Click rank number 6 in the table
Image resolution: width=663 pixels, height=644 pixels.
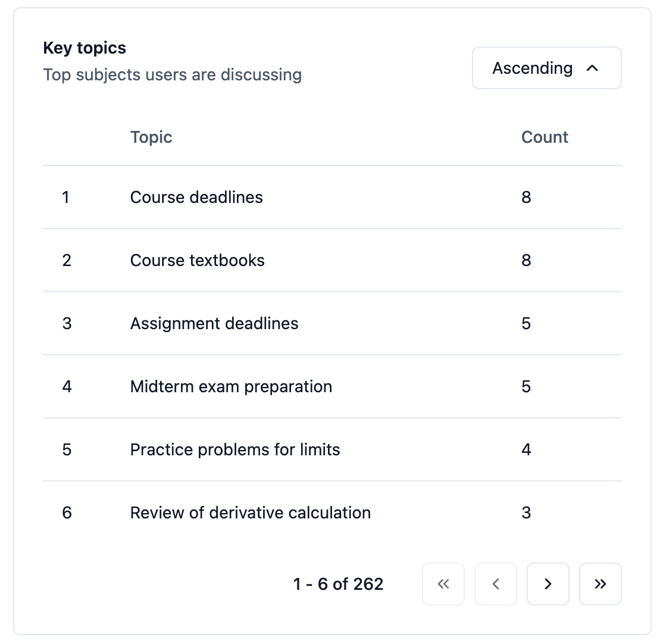click(x=67, y=512)
